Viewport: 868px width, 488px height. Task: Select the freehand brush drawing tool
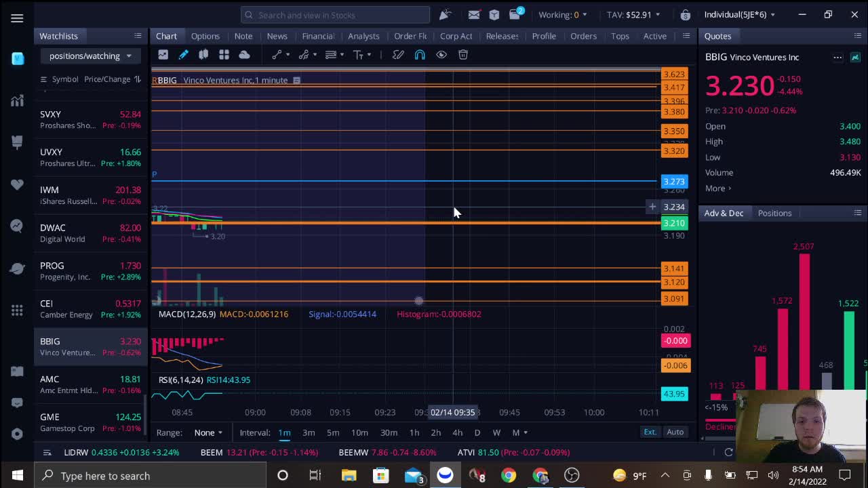pyautogui.click(x=398, y=55)
